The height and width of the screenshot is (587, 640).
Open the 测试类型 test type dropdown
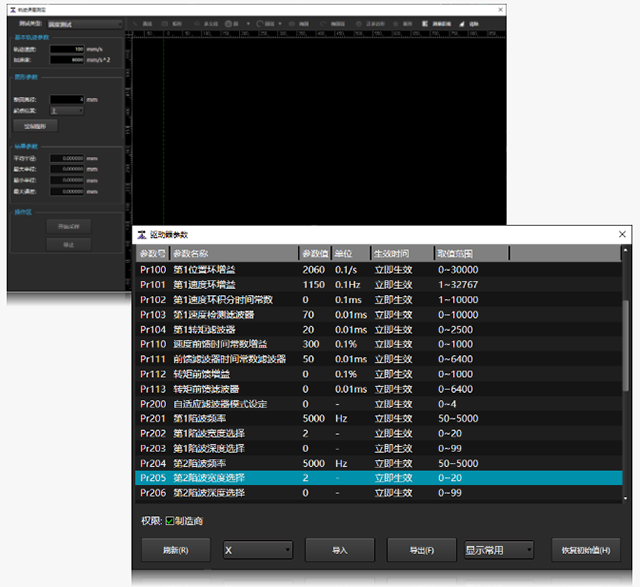click(x=84, y=22)
